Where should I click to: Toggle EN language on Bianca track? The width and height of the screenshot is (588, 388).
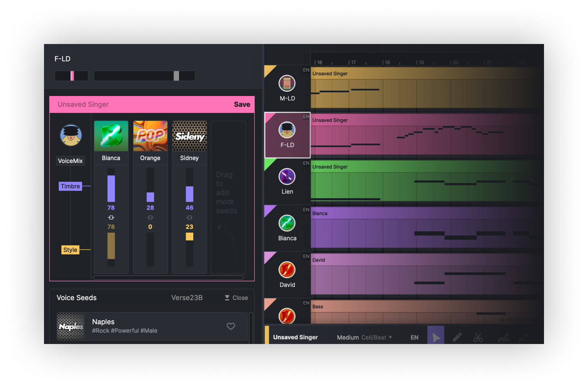click(306, 210)
